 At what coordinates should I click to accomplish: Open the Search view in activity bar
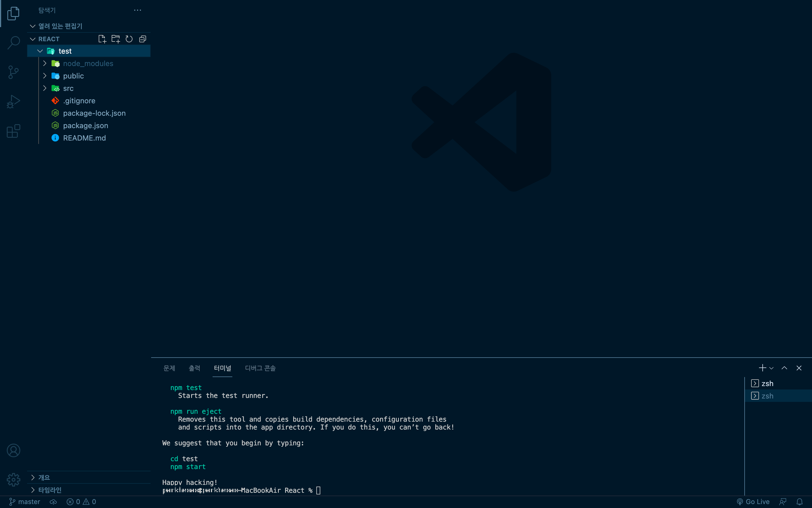point(14,43)
